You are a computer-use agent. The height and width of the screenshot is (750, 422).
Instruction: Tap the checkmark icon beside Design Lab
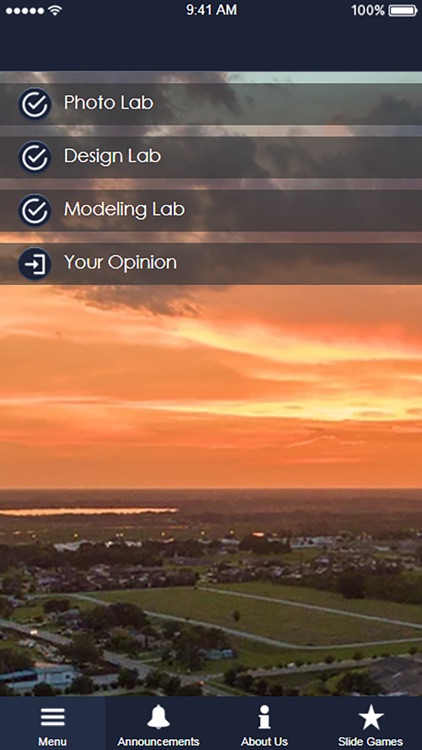35,157
